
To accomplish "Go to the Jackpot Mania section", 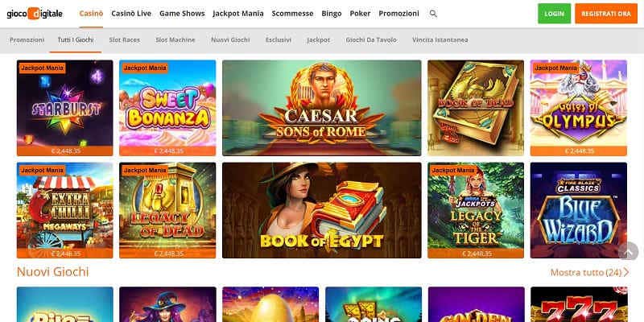I will pyautogui.click(x=238, y=14).
